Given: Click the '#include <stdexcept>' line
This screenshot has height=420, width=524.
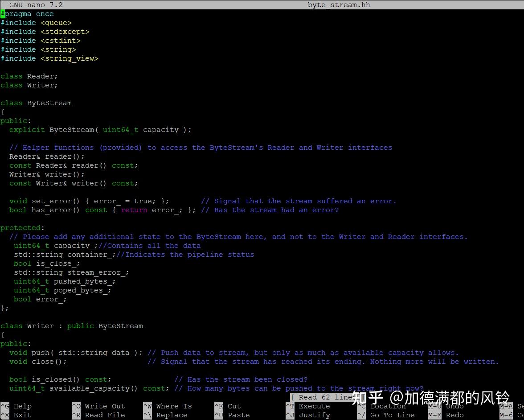Looking at the screenshot, I should coord(45,32).
